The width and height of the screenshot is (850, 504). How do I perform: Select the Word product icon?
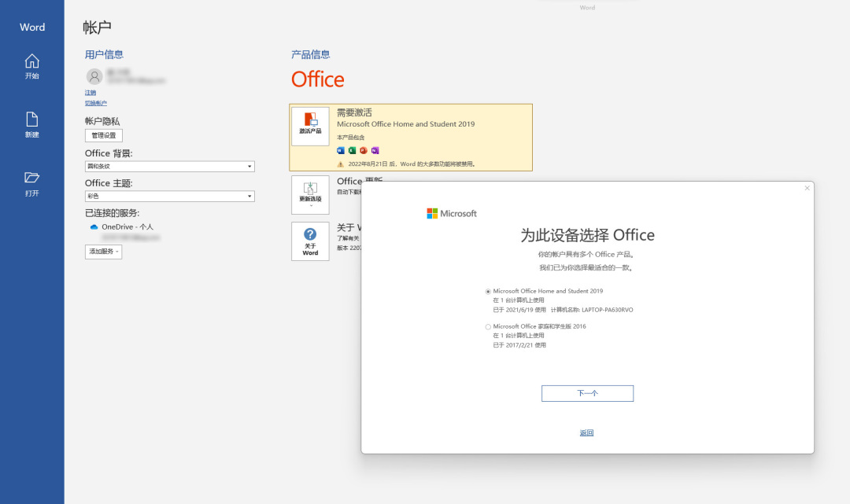(x=341, y=150)
